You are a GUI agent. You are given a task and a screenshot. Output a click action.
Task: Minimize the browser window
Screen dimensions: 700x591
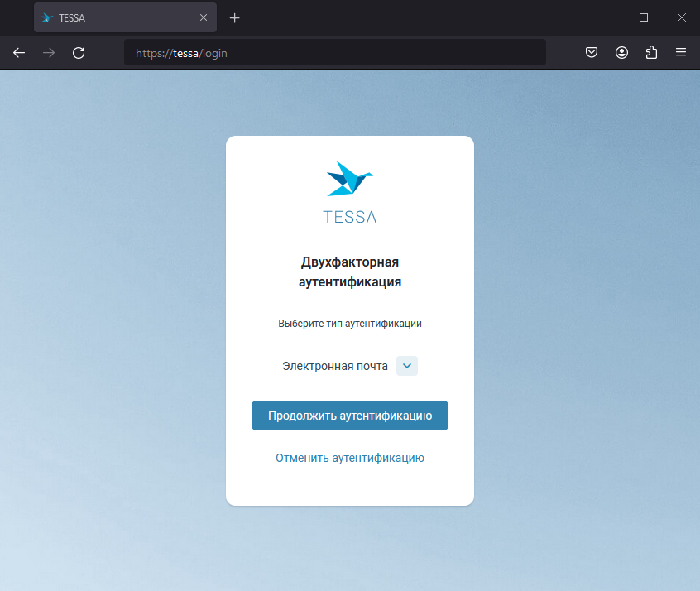606,17
